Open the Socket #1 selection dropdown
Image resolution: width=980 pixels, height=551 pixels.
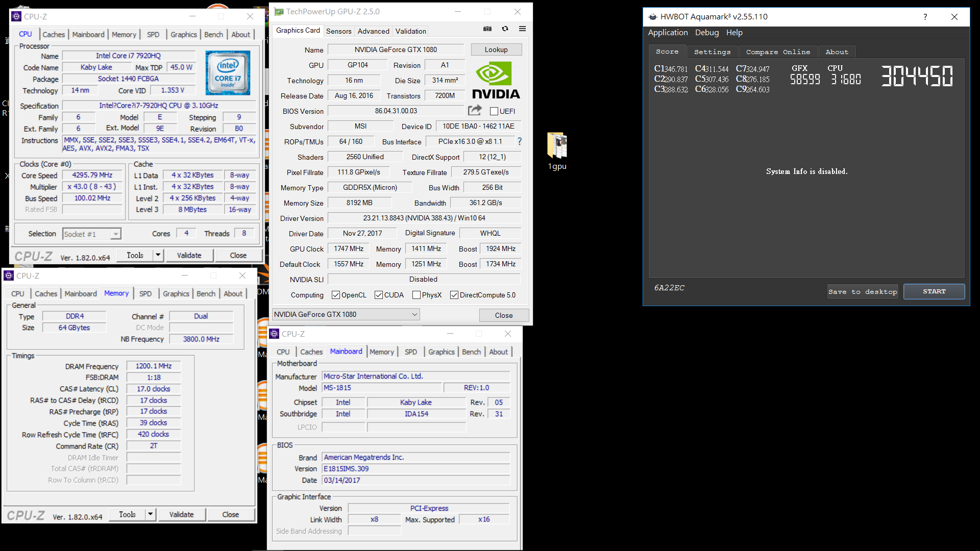[91, 234]
